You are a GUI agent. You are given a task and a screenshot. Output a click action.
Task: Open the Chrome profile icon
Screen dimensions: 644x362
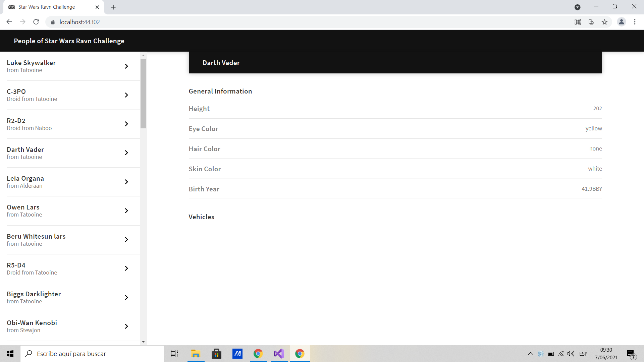point(621,22)
